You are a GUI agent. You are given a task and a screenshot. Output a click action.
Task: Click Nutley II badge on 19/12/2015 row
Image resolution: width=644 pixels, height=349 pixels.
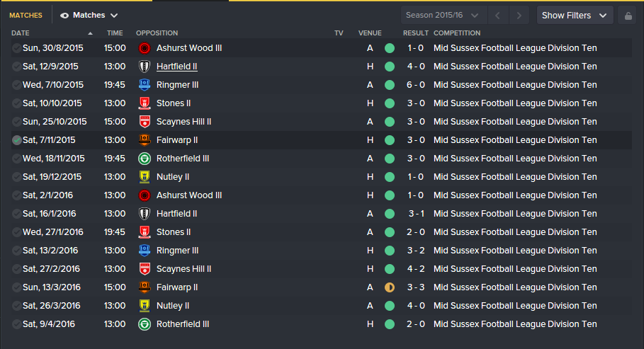(145, 177)
